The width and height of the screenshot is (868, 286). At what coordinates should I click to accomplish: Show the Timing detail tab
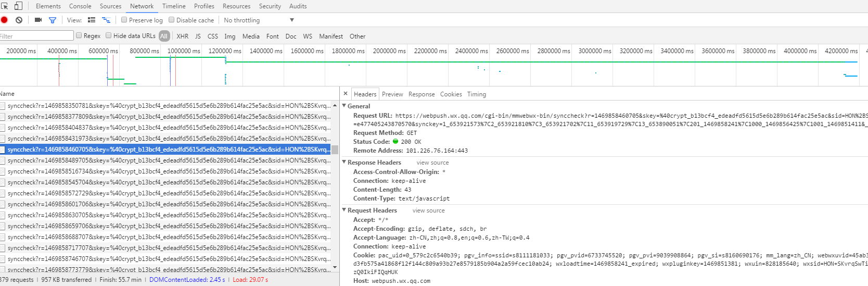coord(476,94)
